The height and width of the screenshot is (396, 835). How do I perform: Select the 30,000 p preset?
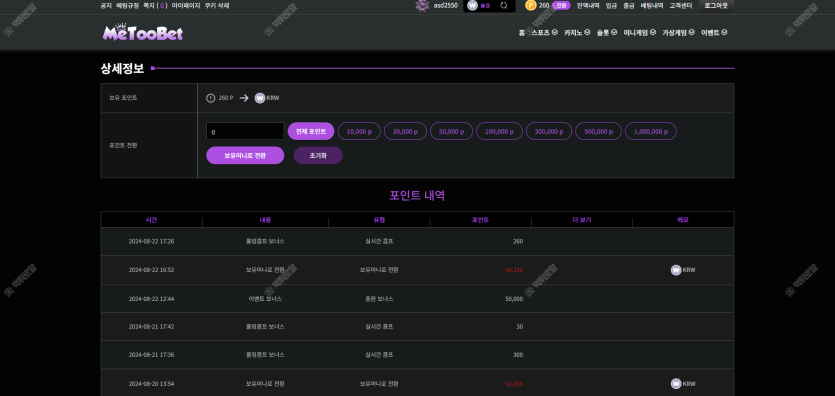click(405, 131)
